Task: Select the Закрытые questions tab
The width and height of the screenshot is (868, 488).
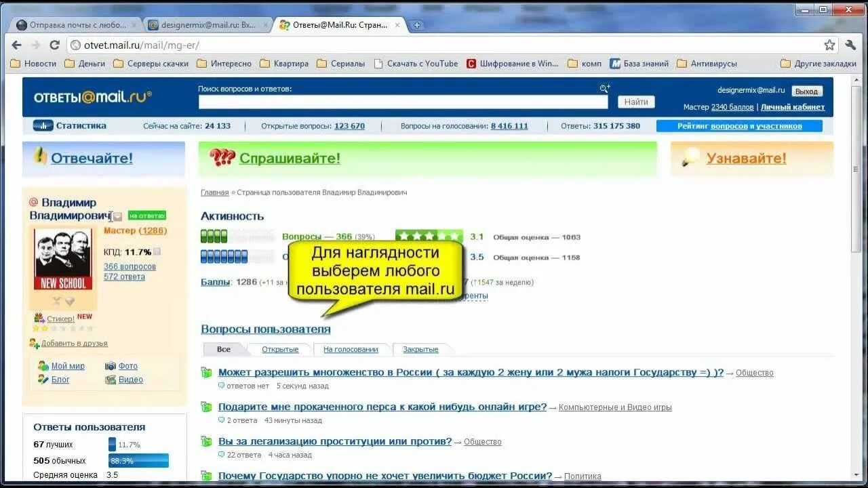Action: tap(420, 350)
